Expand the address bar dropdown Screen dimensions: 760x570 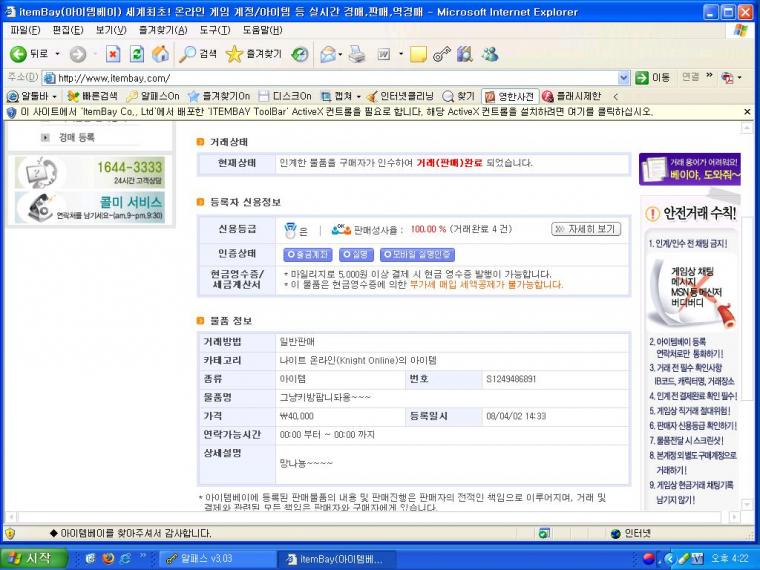[x=623, y=78]
